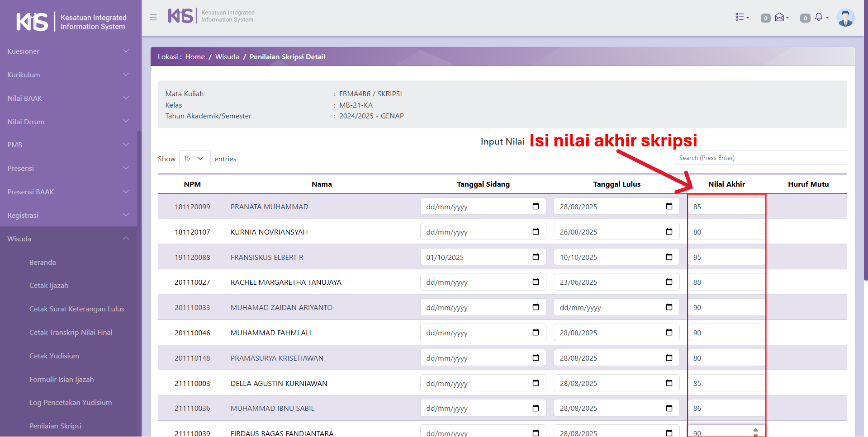This screenshot has width=868, height=437.
Task: Open the Show entries count dropdown
Action: point(194,159)
